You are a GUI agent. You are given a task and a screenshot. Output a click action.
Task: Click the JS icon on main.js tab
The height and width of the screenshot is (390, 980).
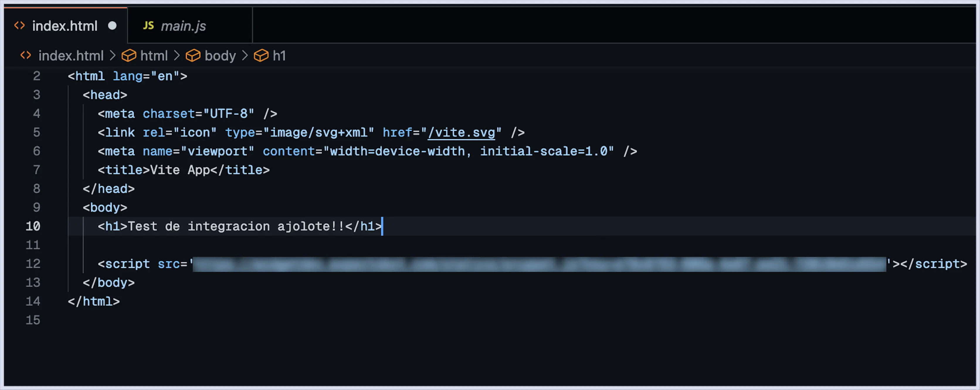point(148,26)
